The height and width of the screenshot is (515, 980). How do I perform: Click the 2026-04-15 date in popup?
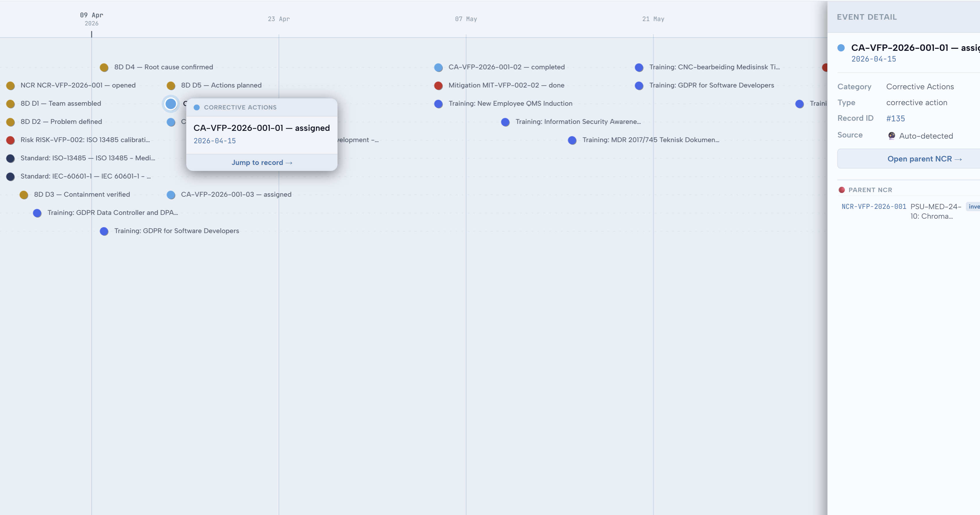coord(215,141)
